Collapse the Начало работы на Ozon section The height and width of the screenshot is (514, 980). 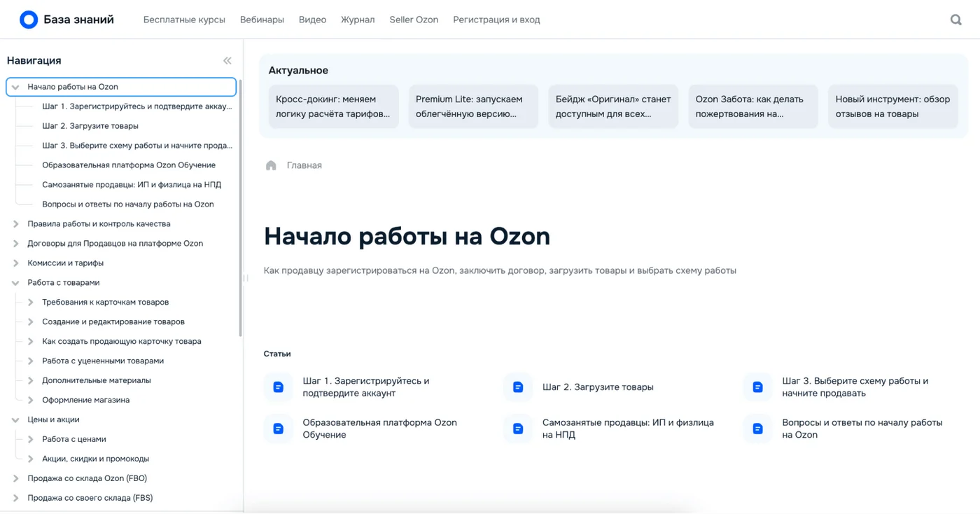[15, 87]
